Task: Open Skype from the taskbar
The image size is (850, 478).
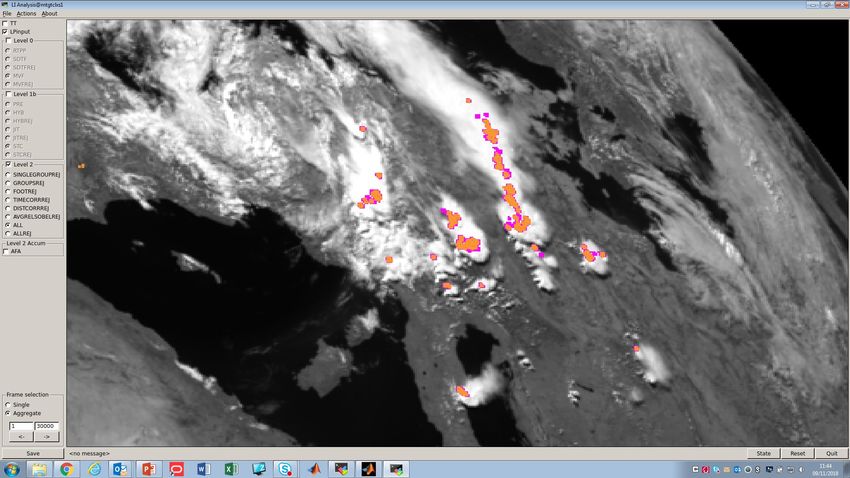Action: [286, 469]
